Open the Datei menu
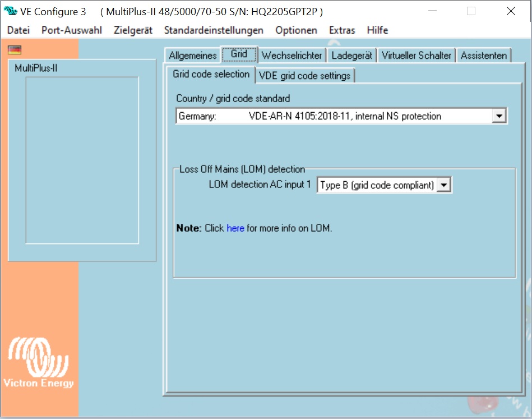This screenshot has width=532, height=419. [18, 30]
